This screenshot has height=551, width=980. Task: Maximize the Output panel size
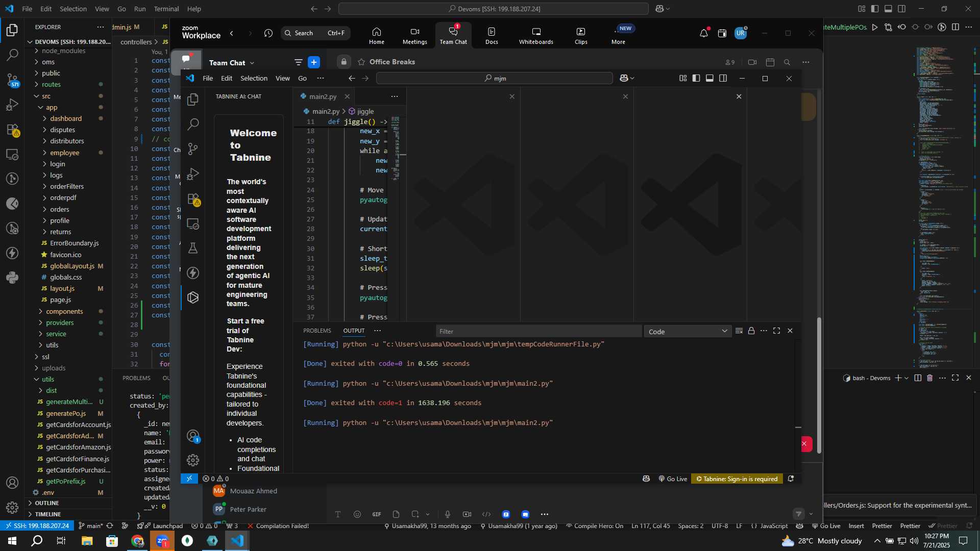point(776,331)
